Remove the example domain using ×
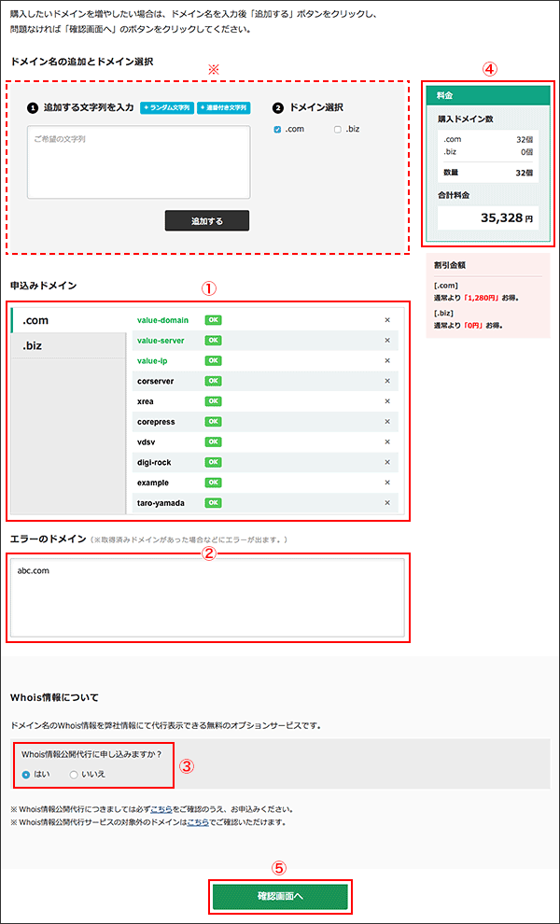This screenshot has height=924, width=560. (387, 483)
